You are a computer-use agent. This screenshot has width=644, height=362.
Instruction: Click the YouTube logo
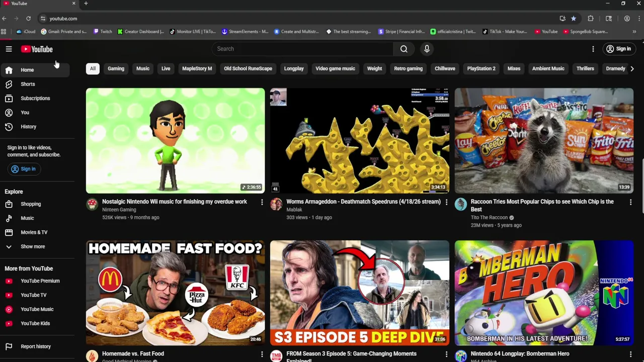(37, 49)
